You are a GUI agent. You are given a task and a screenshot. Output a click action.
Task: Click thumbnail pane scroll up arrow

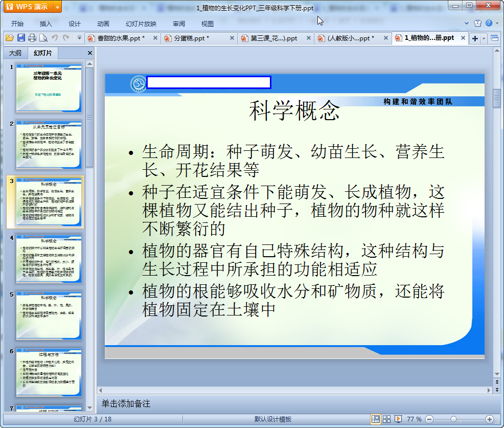(89, 64)
